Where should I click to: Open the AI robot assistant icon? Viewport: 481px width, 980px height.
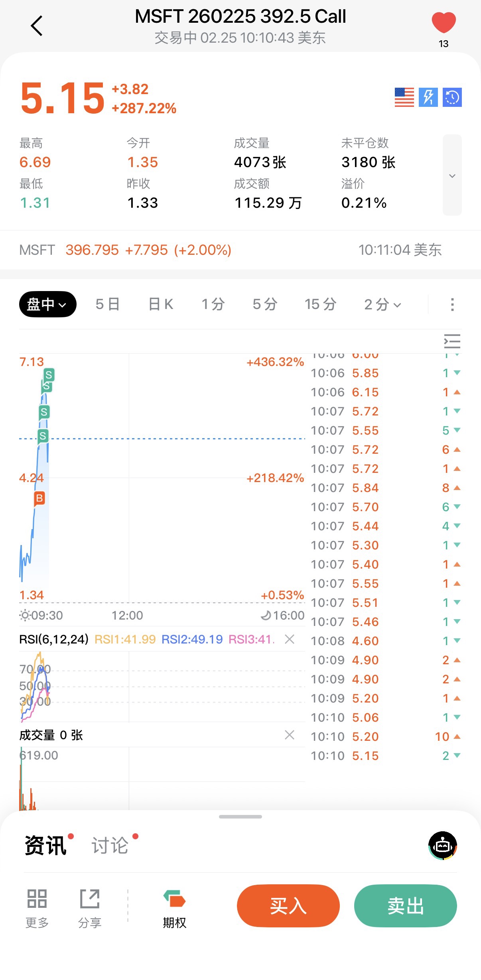[x=442, y=845]
